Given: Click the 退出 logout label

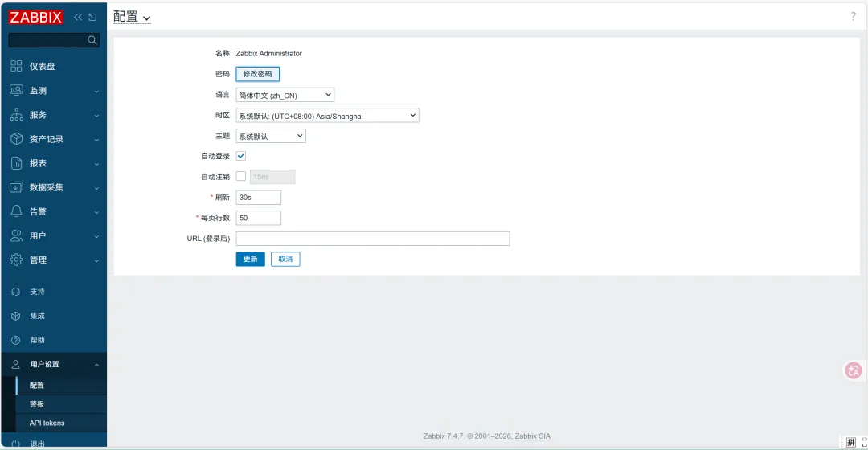Looking at the screenshot, I should (37, 444).
